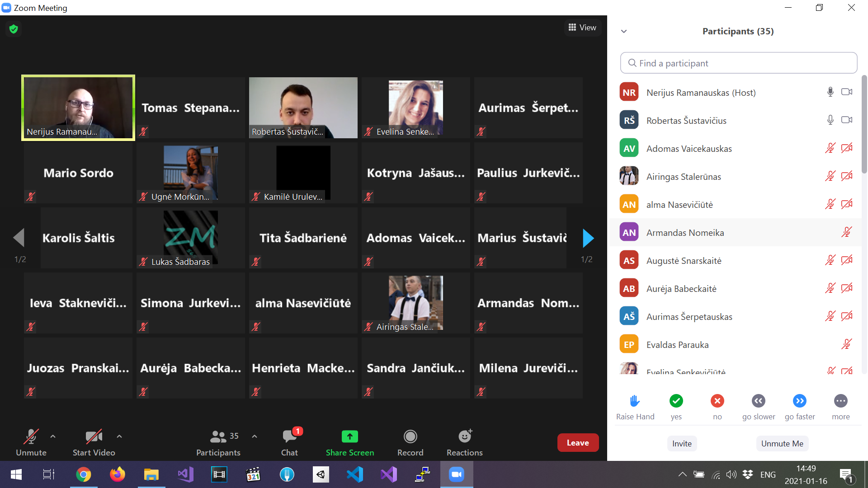Viewport: 868px width, 488px height.
Task: Expand video options arrow next to Start Video
Action: click(119, 436)
